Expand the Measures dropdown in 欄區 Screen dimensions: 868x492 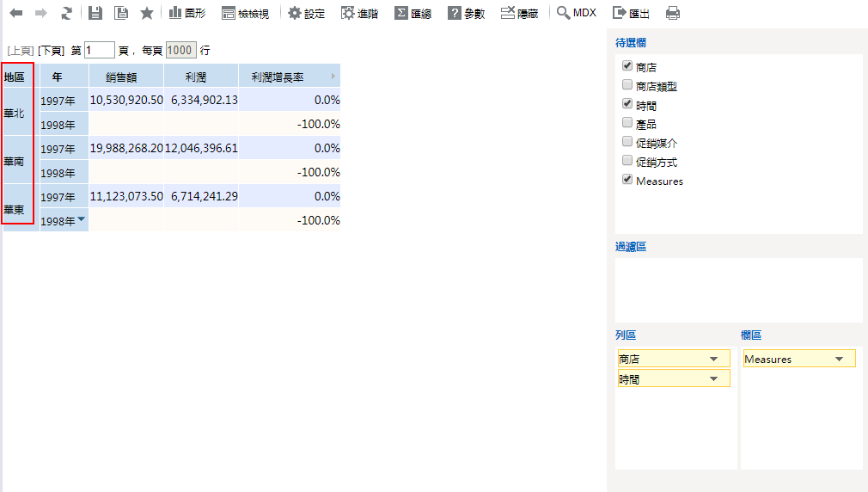[839, 359]
